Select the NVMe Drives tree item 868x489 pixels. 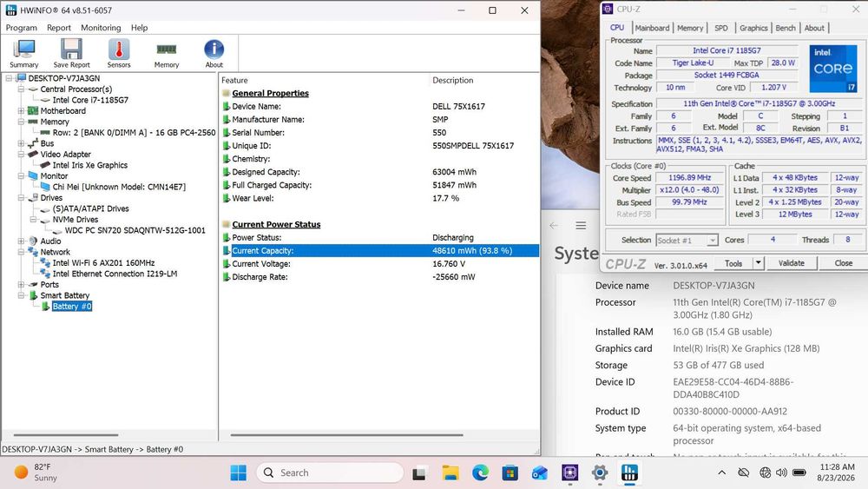(76, 219)
